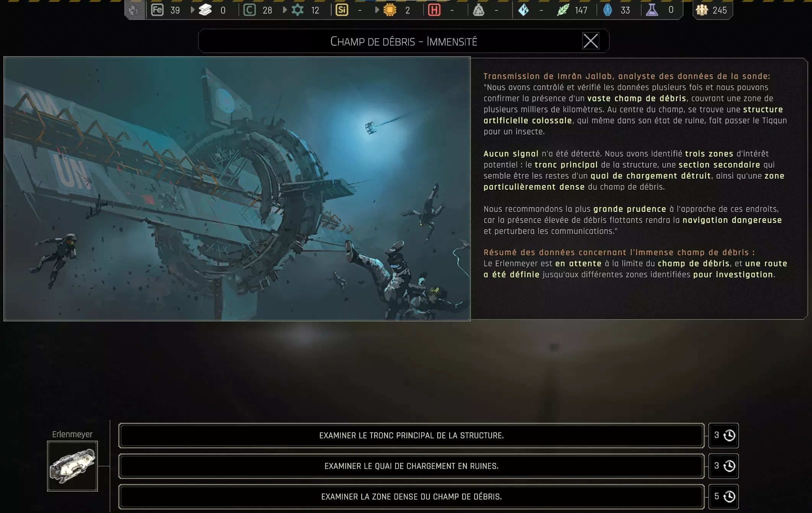Select Examiner la zone dense option
The height and width of the screenshot is (513, 812).
click(411, 497)
